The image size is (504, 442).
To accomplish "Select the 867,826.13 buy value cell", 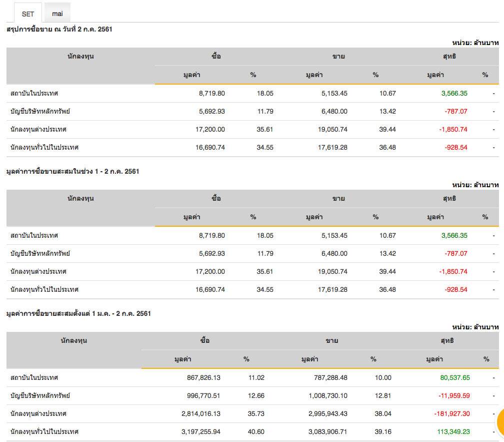I will click(x=197, y=378).
